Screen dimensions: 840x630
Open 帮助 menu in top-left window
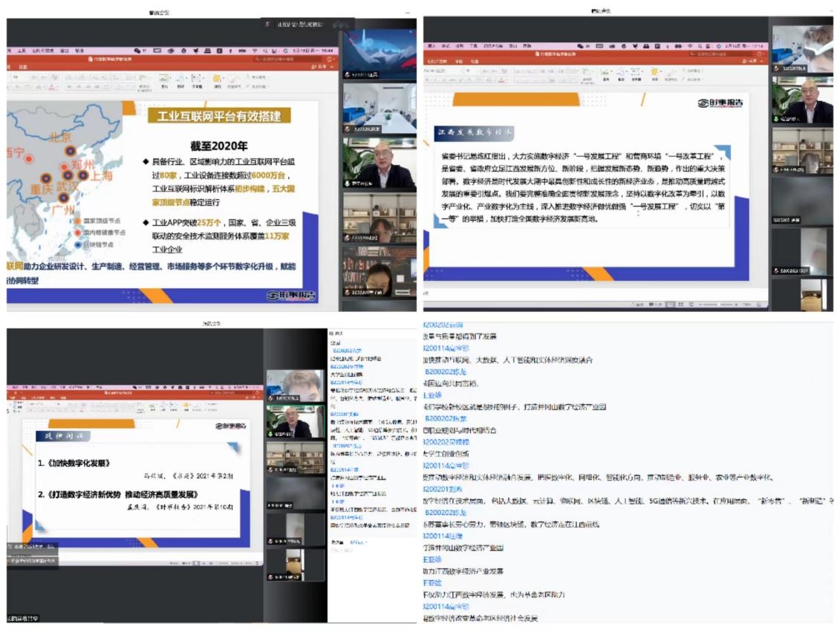79,51
